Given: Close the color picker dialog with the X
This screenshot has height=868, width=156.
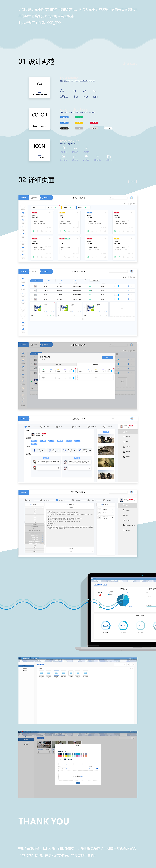Looking at the screenshot, I should click(99, 745).
